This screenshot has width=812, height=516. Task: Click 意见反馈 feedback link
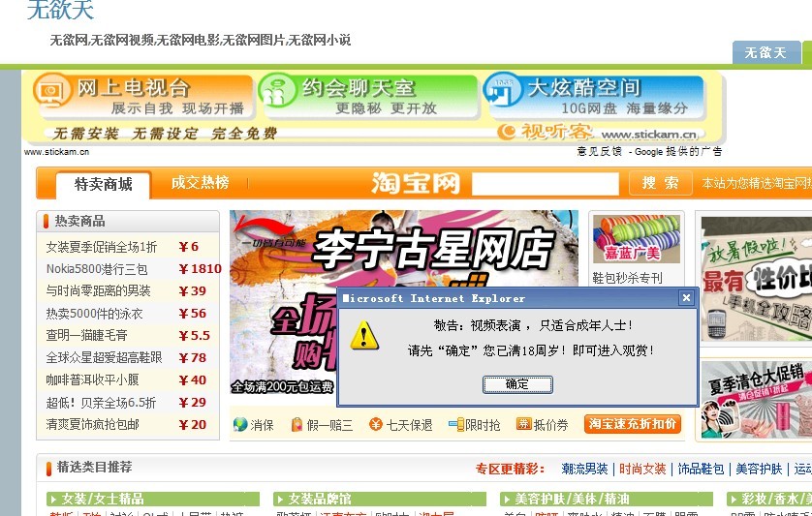point(599,151)
